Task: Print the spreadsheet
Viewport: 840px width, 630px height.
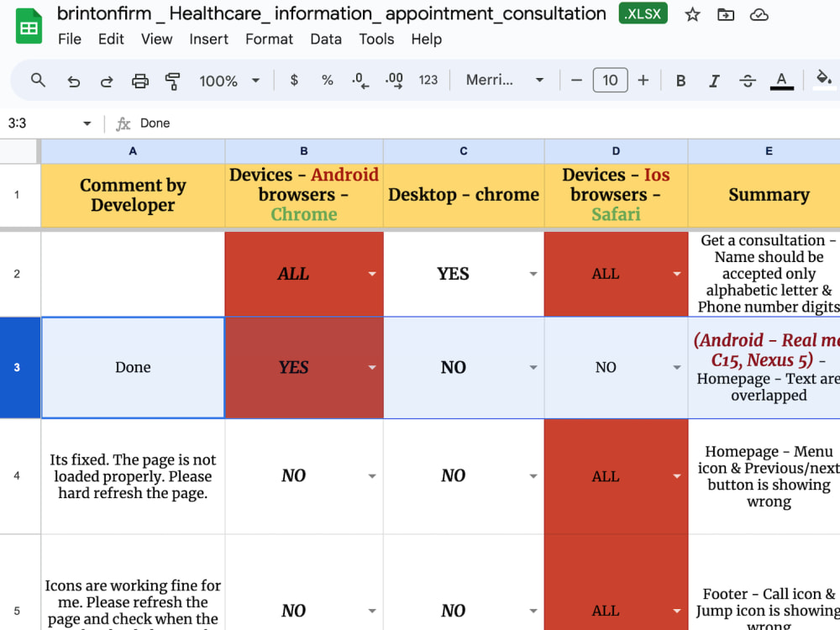Action: (139, 81)
